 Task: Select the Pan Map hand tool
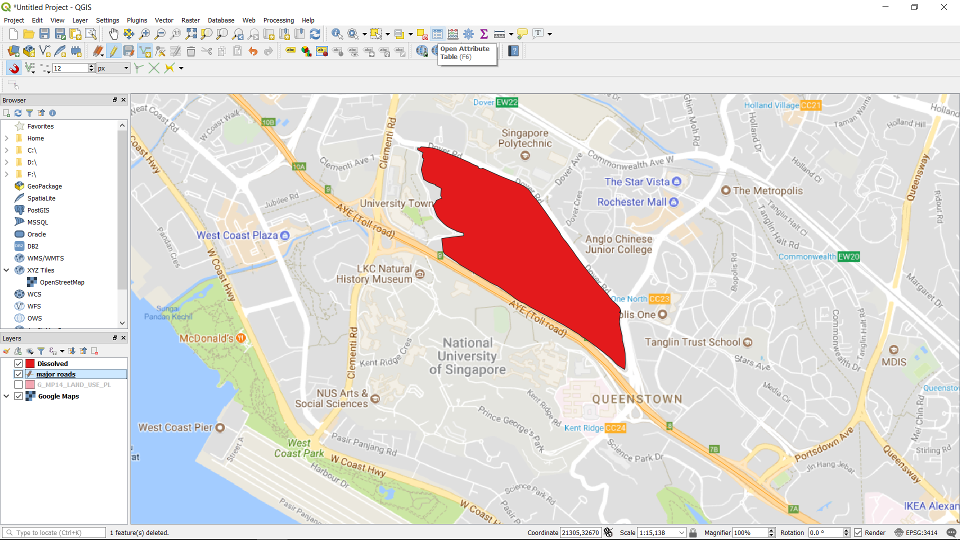coord(114,34)
